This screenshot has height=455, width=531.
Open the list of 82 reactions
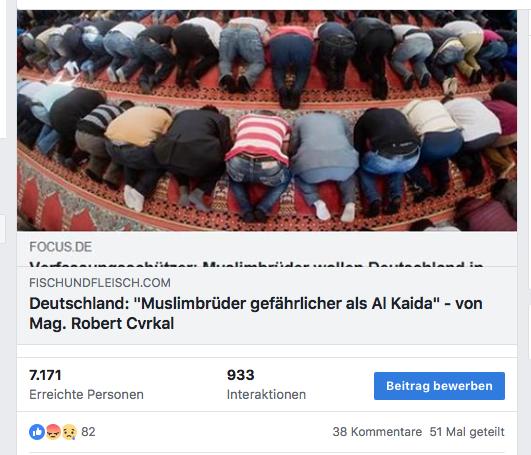[x=88, y=432]
